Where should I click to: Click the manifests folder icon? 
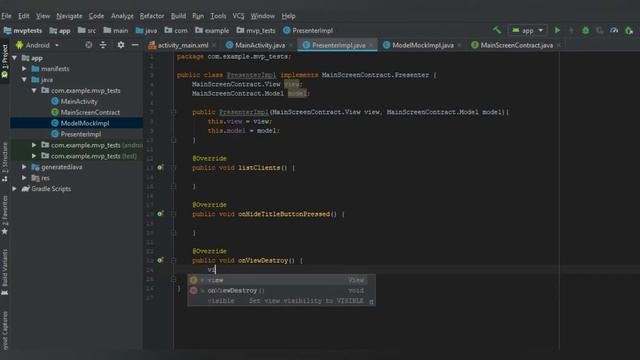[x=36, y=69]
